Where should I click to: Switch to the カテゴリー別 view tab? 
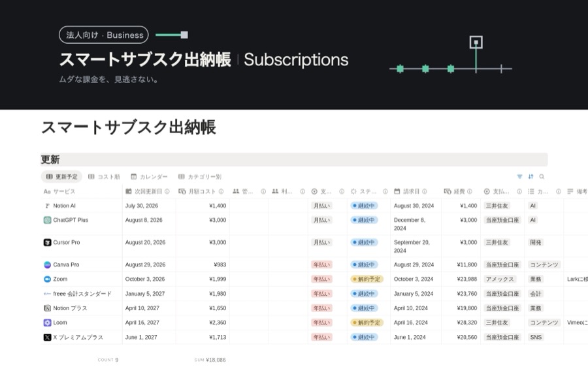[x=200, y=176]
